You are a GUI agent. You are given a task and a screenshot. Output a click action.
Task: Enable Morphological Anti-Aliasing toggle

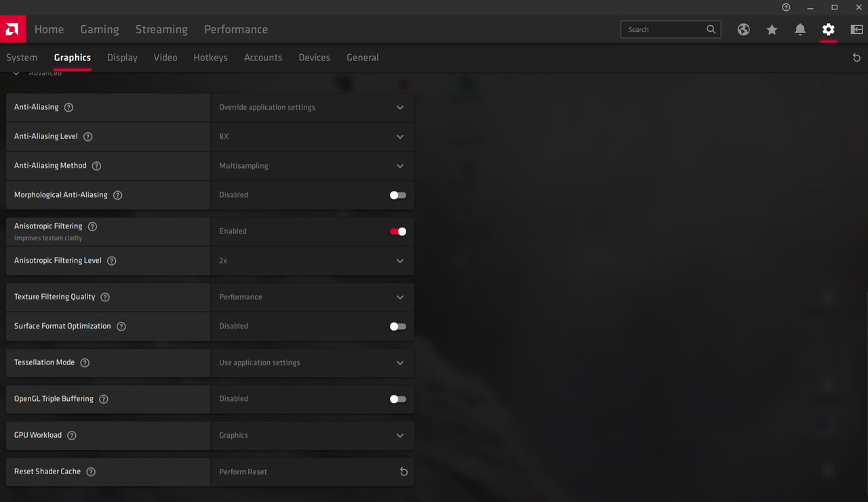(398, 195)
